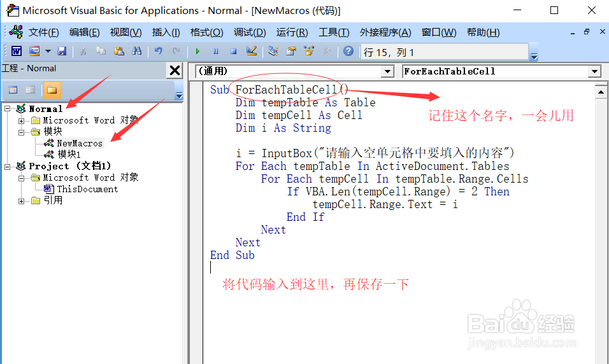The height and width of the screenshot is (364, 609).
Task: Click the Cut scissors icon
Action: pos(83,51)
